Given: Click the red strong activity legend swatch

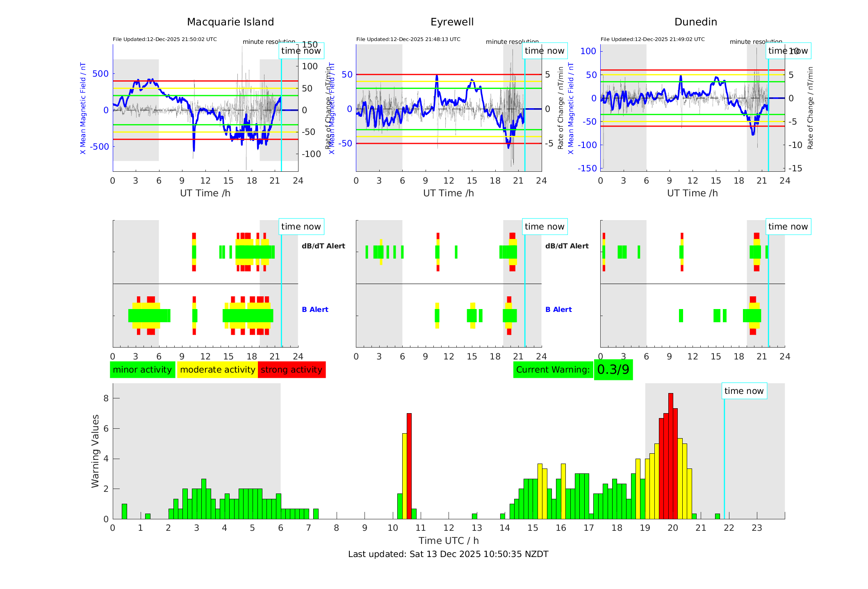Looking at the screenshot, I should pos(292,370).
